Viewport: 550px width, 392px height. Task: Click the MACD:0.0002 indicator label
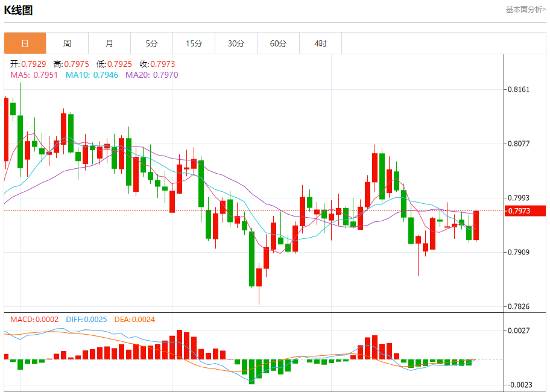point(34,320)
